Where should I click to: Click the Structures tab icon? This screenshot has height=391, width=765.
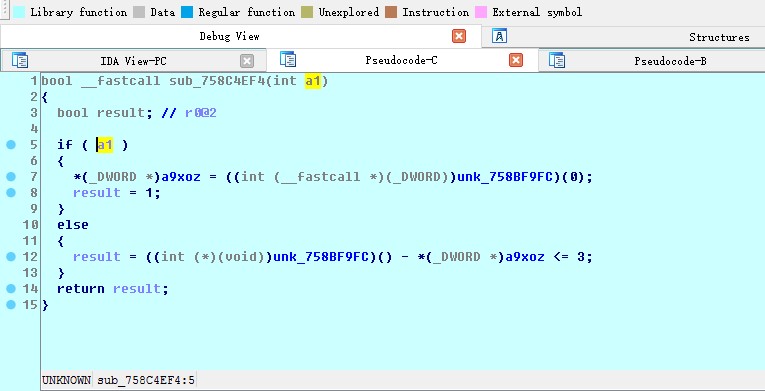pos(499,36)
